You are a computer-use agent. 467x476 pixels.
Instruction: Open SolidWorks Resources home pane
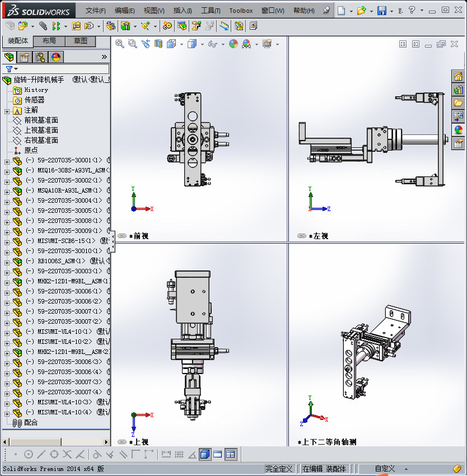[458, 76]
